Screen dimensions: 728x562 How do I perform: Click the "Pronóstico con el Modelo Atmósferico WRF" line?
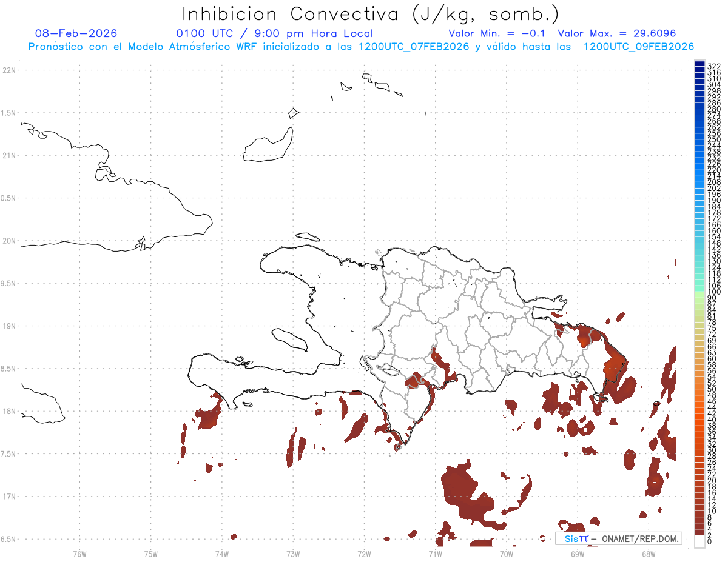361,47
